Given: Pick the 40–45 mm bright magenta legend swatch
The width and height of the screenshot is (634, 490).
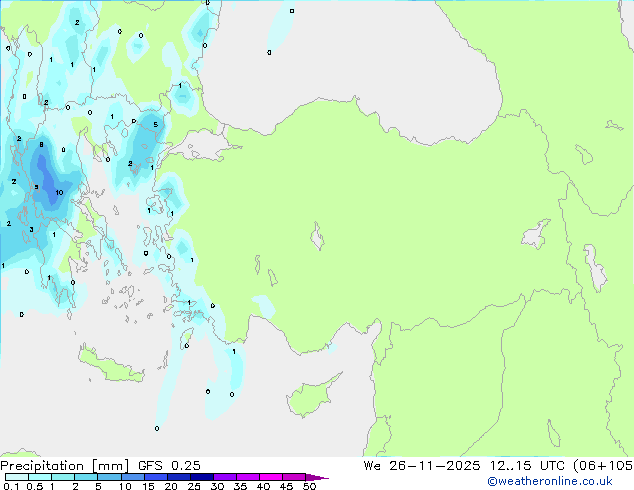Looking at the screenshot, I should [271, 477].
